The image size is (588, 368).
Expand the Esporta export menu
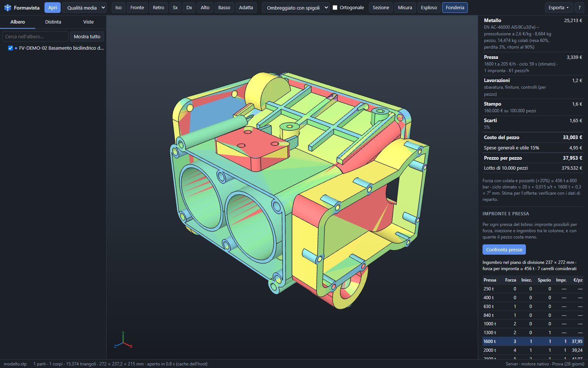click(558, 8)
